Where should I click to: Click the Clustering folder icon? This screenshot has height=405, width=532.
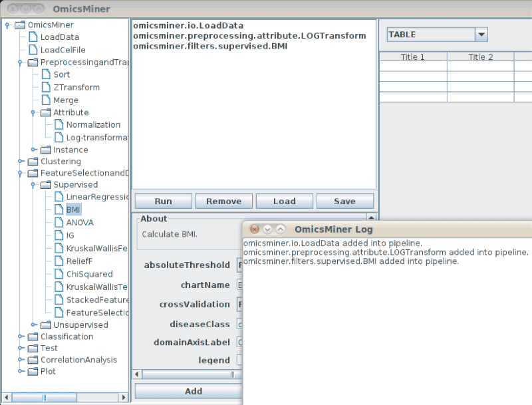[x=33, y=162]
